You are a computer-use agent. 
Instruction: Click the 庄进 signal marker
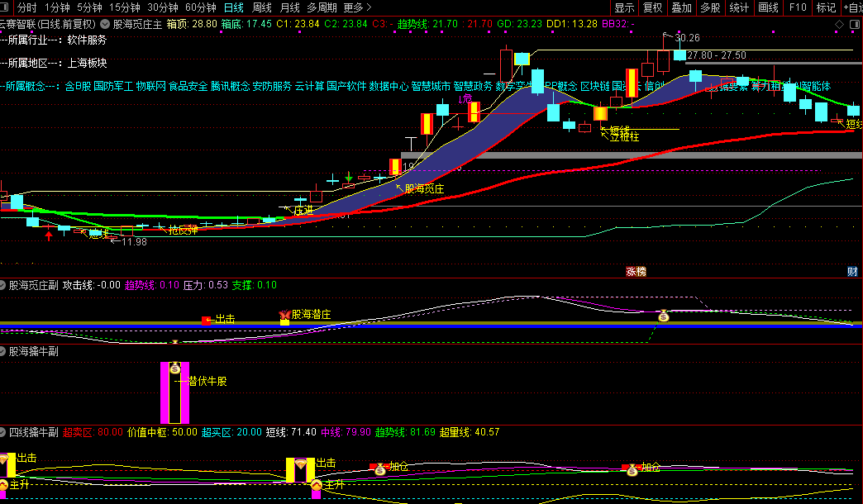304,210
